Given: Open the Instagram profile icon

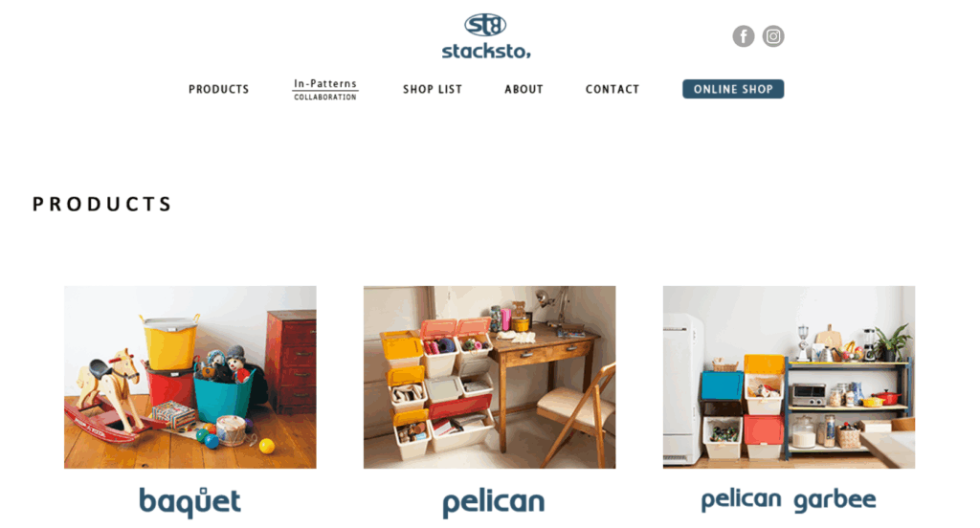Looking at the screenshot, I should pos(773,36).
